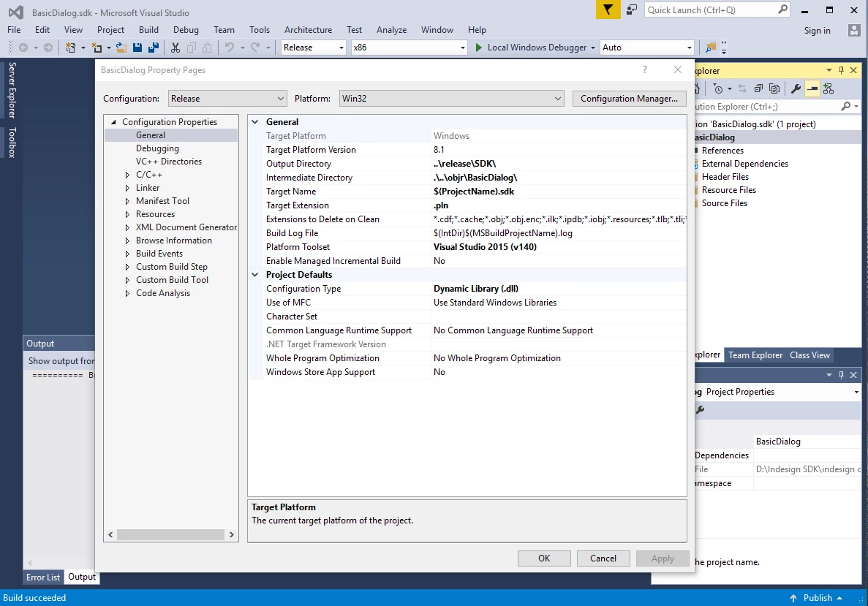Open the Auto debugger type dropdown
This screenshot has width=868, height=606.
point(647,48)
